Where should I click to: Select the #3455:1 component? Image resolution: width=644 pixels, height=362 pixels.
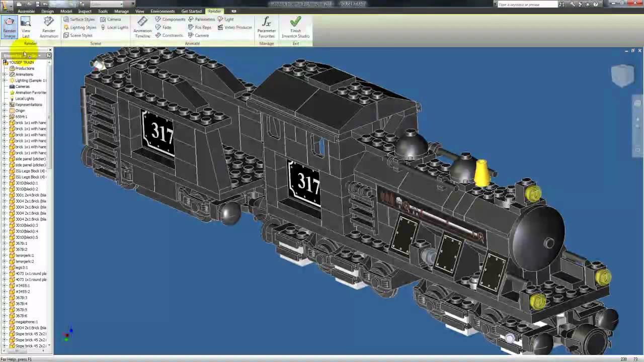click(x=23, y=286)
